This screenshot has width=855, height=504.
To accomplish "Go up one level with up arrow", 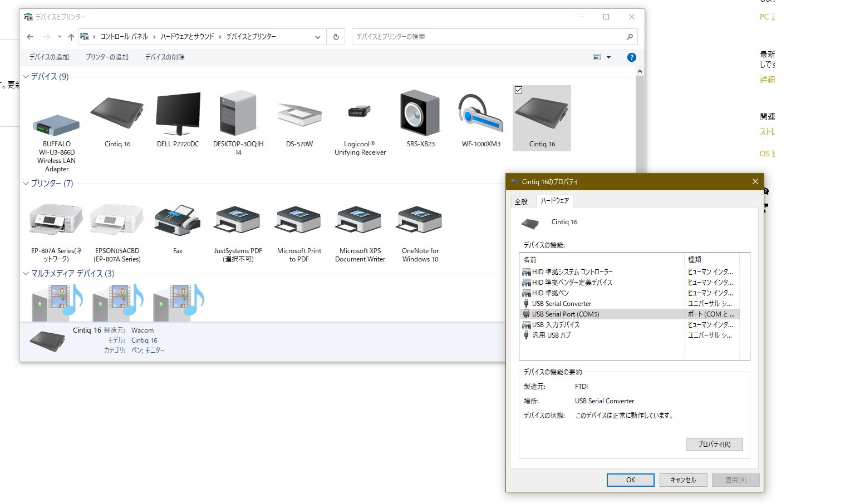I will (x=71, y=37).
